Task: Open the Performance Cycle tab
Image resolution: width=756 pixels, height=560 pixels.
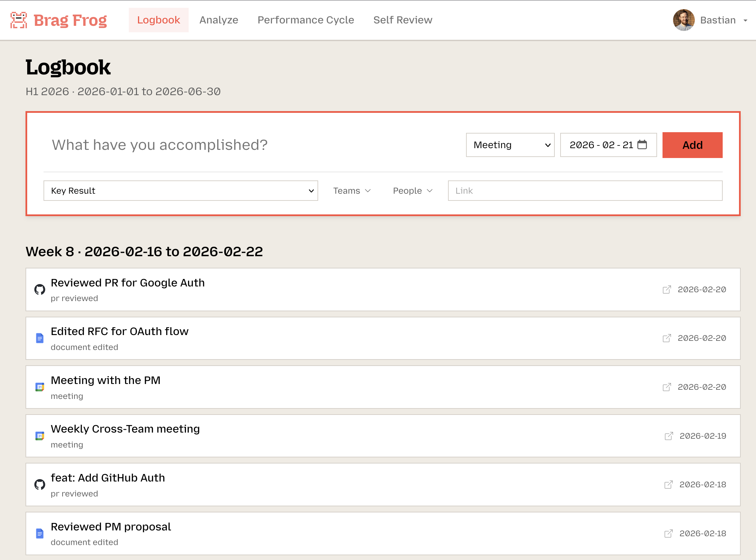Action: (x=306, y=20)
